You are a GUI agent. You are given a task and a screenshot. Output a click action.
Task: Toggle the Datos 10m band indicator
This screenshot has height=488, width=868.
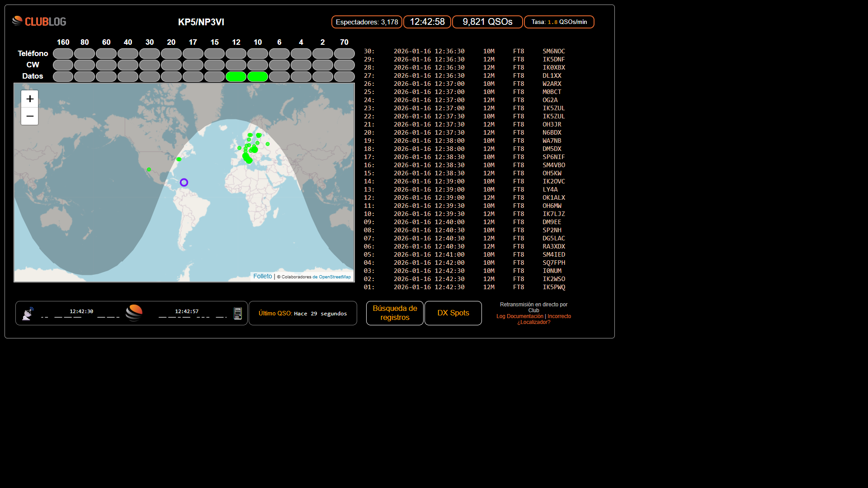pos(258,76)
